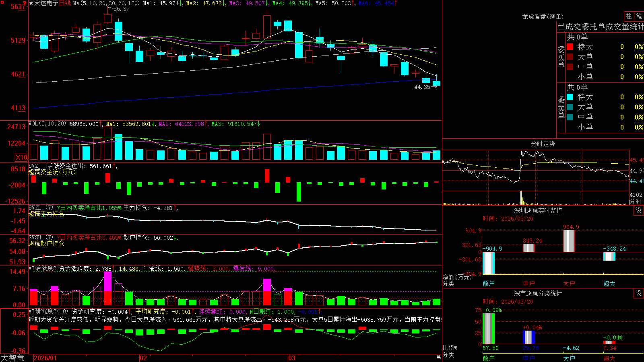644x362 pixels.
Task: Click the MA1: 45.974 value in the price chart header
Action: click(x=163, y=3)
